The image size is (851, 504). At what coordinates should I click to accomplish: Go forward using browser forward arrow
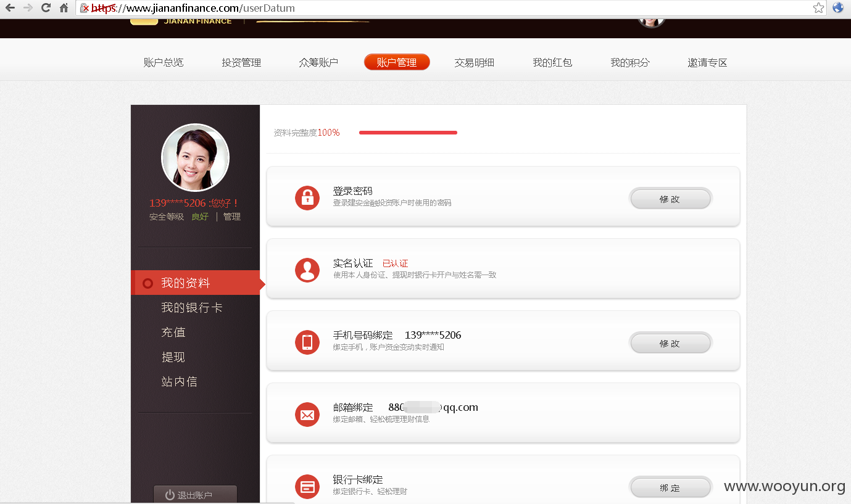[x=28, y=8]
